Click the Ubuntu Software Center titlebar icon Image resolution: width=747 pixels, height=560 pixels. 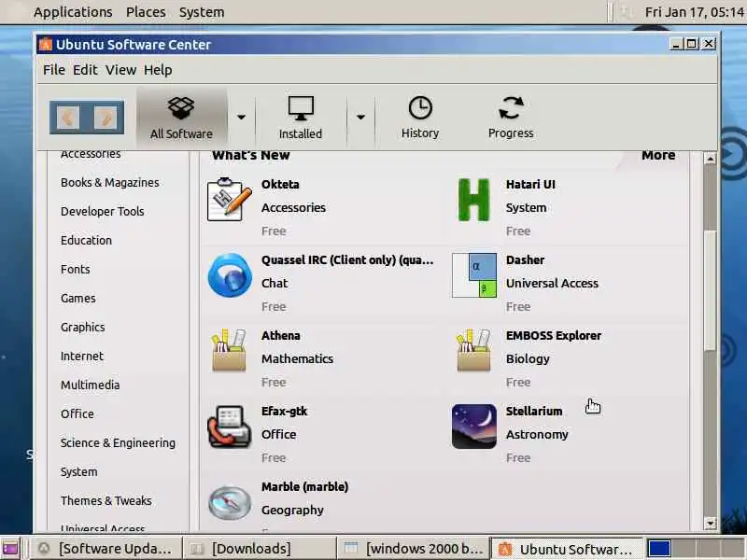pyautogui.click(x=45, y=44)
